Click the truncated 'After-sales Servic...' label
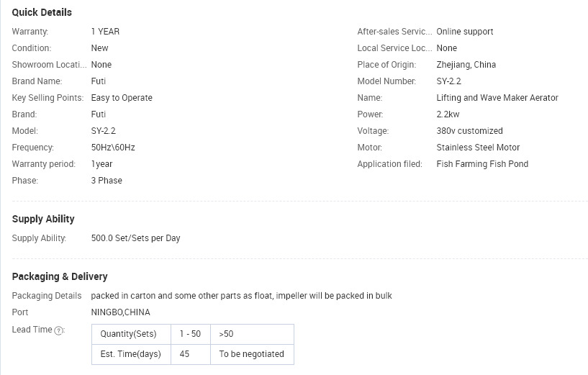Viewport: 588px width, 375px height. 394,32
